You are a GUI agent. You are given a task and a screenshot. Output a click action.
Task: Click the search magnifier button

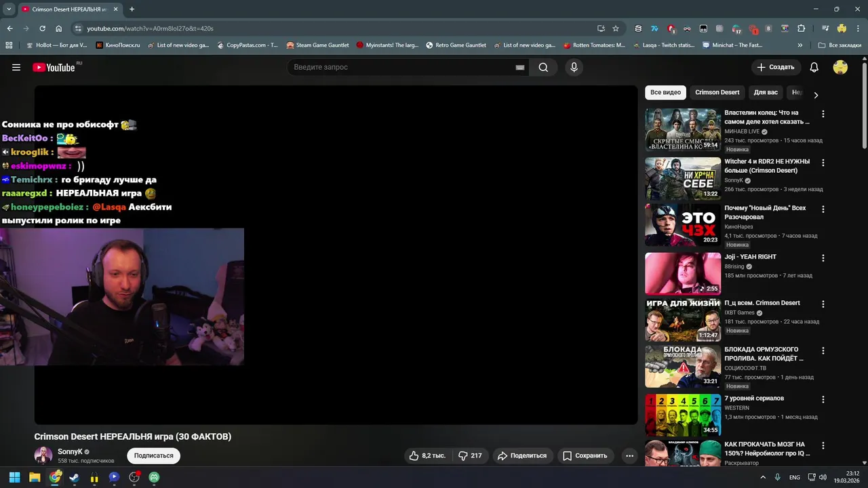point(543,67)
